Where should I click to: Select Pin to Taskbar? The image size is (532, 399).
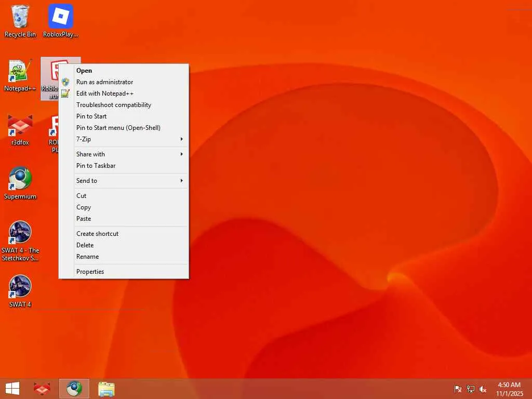click(124, 166)
